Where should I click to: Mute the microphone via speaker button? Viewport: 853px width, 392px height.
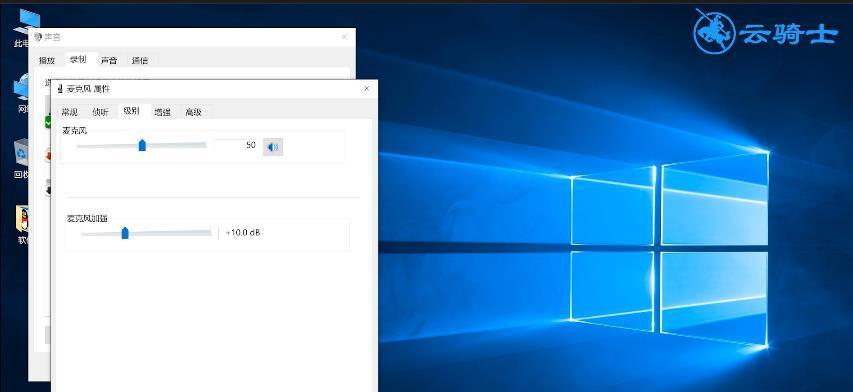pyautogui.click(x=273, y=146)
